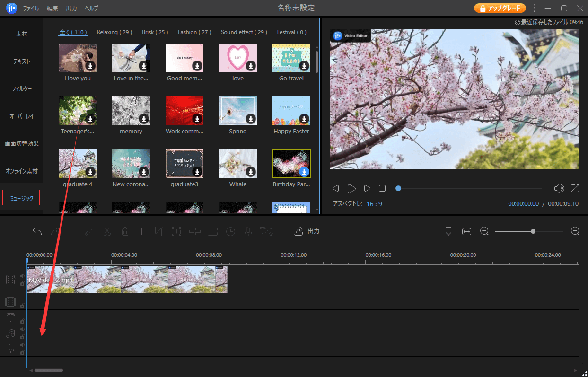Image resolution: width=588 pixels, height=377 pixels.
Task: Adjust the timeline zoom slider handle
Action: click(x=533, y=231)
